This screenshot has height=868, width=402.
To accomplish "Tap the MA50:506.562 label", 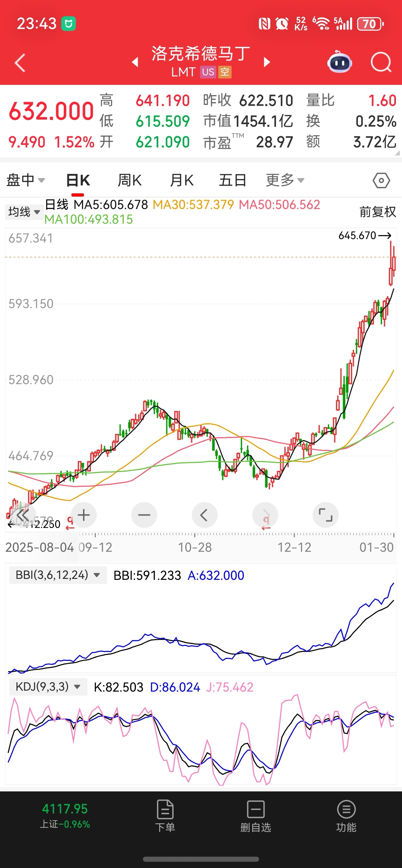I will tap(279, 205).
